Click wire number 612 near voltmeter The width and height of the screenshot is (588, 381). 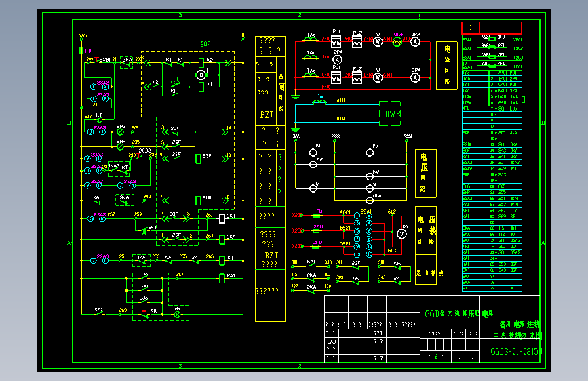tap(391, 212)
